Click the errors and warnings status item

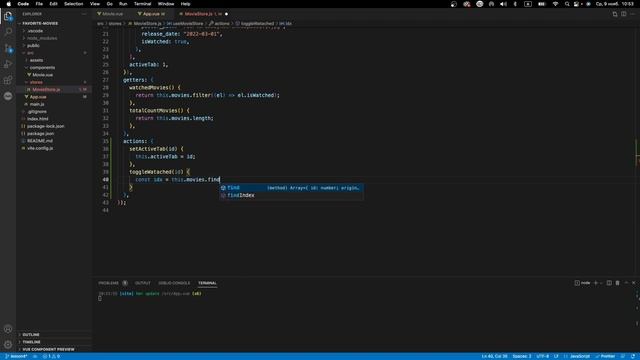pos(51,356)
